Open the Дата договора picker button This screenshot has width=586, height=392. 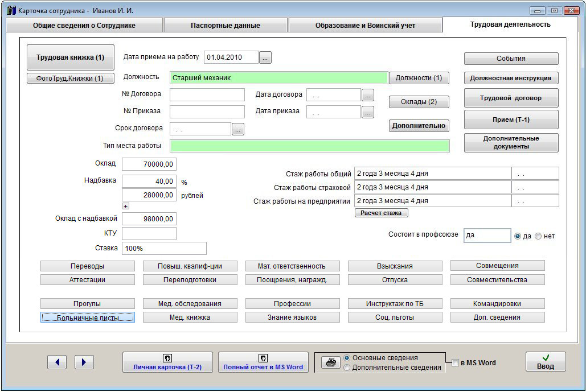click(368, 95)
